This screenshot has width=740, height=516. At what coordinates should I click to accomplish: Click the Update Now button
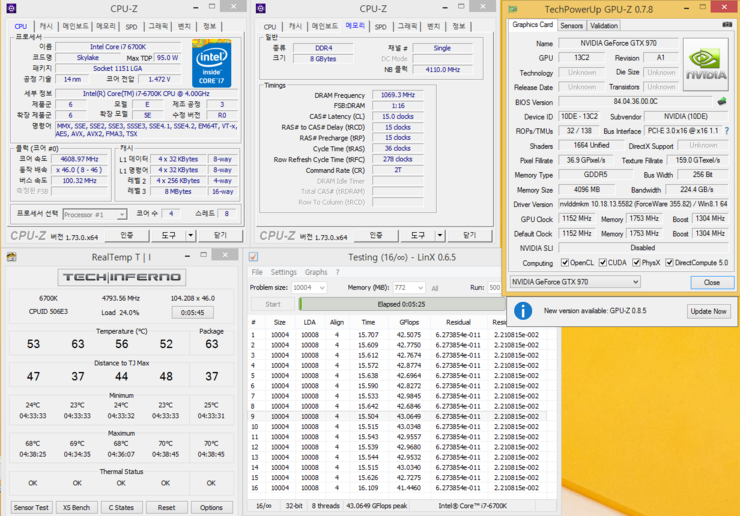708,311
